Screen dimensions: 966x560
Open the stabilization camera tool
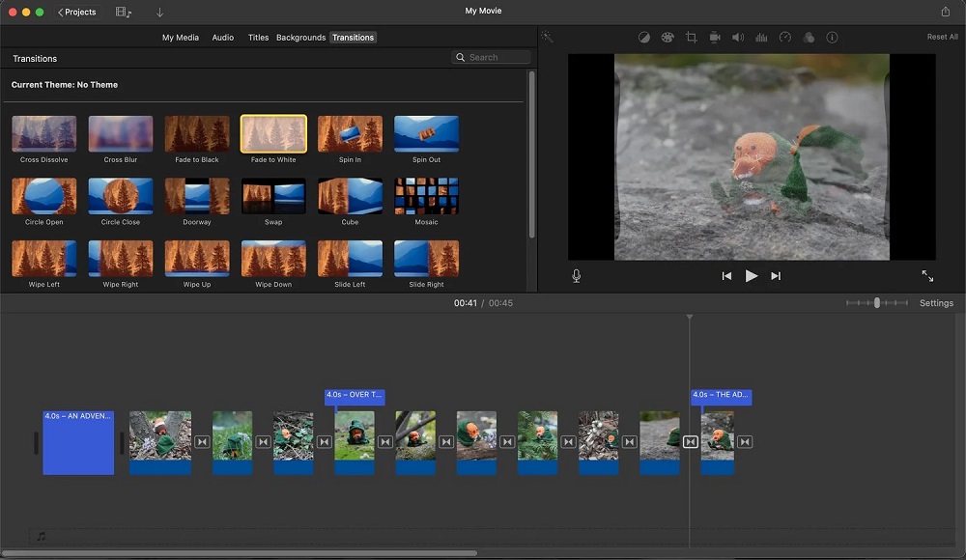tap(715, 38)
